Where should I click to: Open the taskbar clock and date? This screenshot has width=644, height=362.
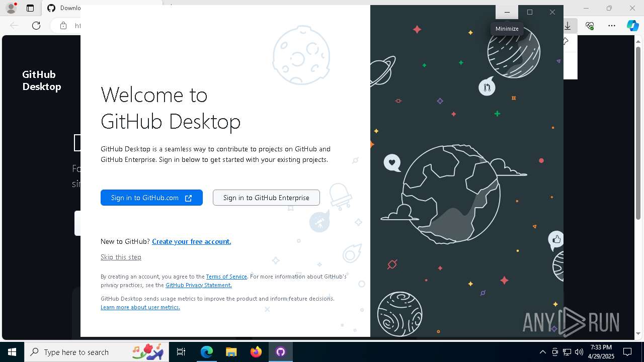tap(601, 352)
